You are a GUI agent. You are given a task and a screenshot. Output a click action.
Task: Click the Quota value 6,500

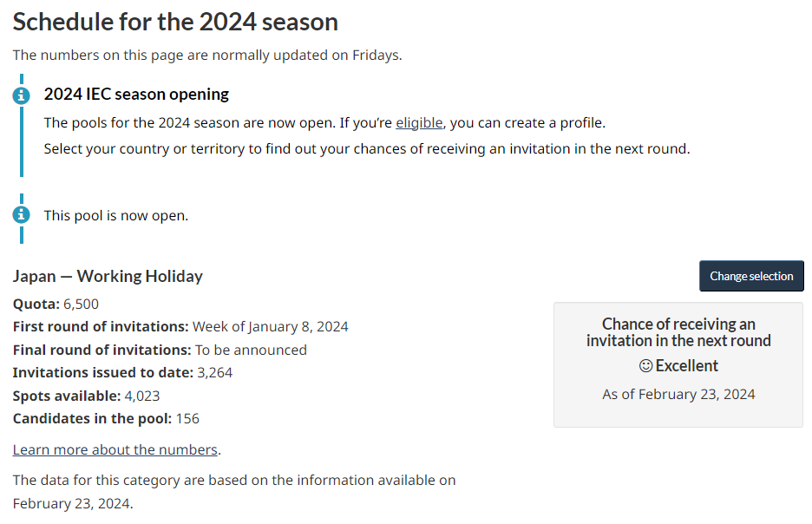tap(82, 304)
